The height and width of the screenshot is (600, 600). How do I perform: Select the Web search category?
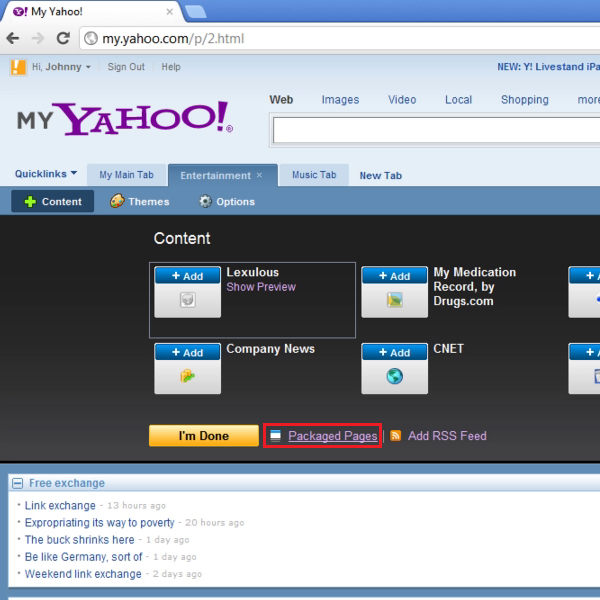click(x=281, y=99)
